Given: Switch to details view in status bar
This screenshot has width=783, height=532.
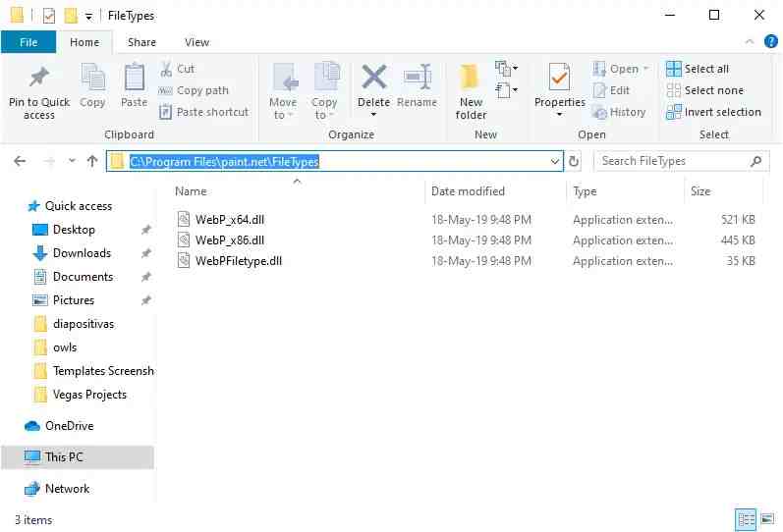Looking at the screenshot, I should 746,519.
